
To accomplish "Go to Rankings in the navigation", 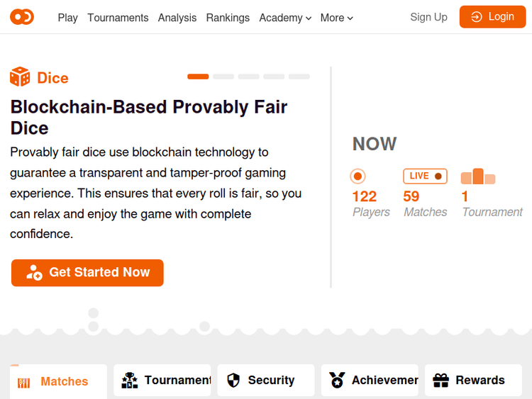I will pyautogui.click(x=228, y=18).
